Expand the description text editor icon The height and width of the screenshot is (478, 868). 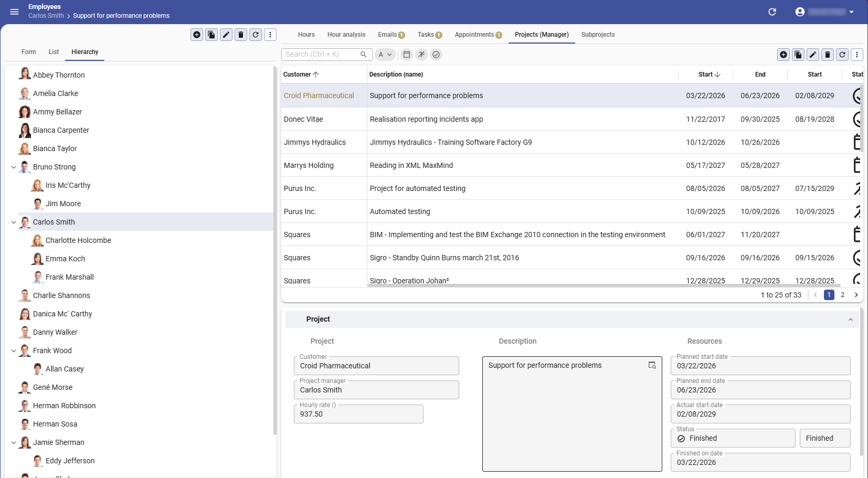(652, 365)
